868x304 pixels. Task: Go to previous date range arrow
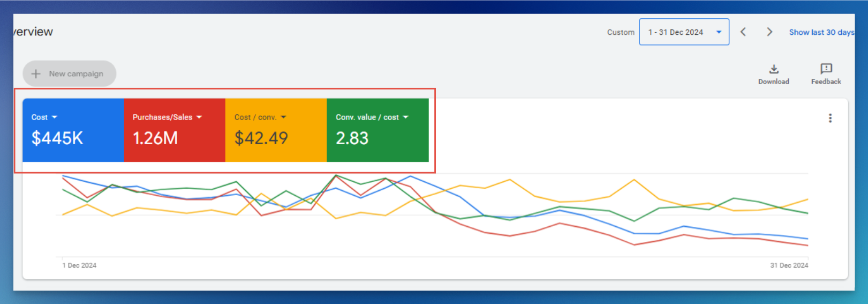point(743,32)
